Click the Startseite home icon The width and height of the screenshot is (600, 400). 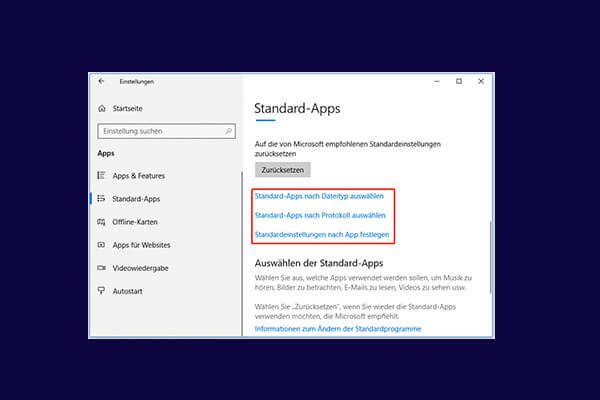(102, 107)
